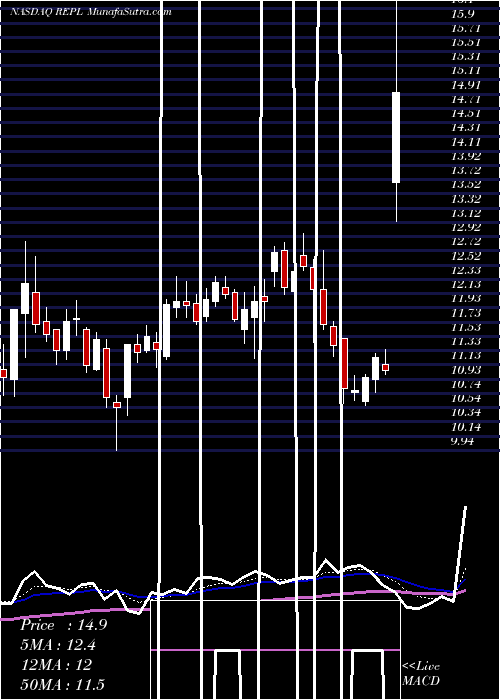Click the '50MA : 11.5' readout
The height and width of the screenshot is (700, 500).
coord(63,684)
